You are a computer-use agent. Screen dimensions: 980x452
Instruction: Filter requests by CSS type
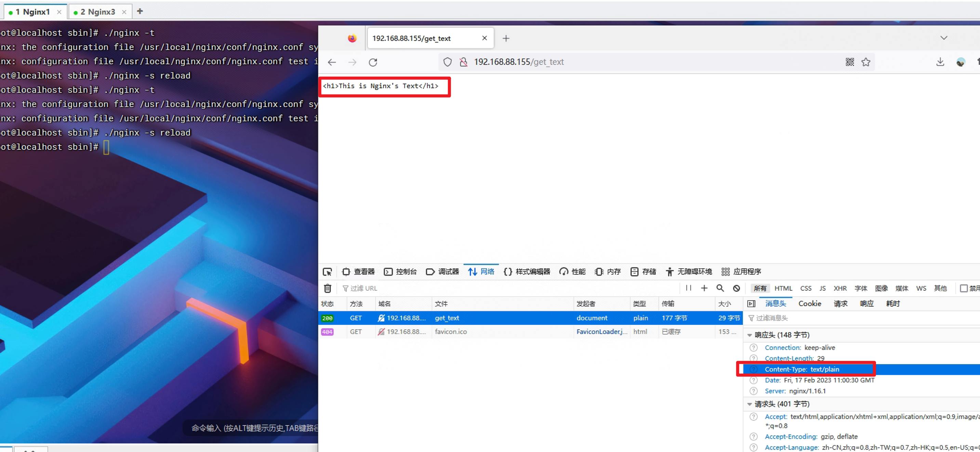(805, 288)
